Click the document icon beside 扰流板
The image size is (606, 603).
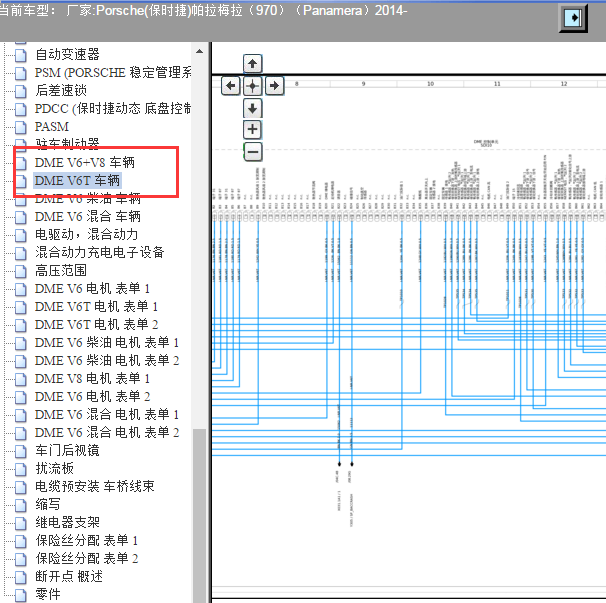21,469
